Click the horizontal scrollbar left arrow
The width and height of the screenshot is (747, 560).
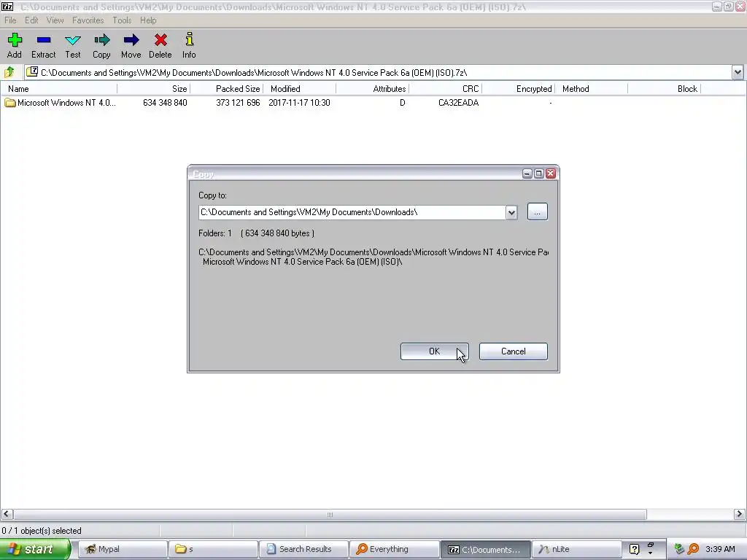6,514
